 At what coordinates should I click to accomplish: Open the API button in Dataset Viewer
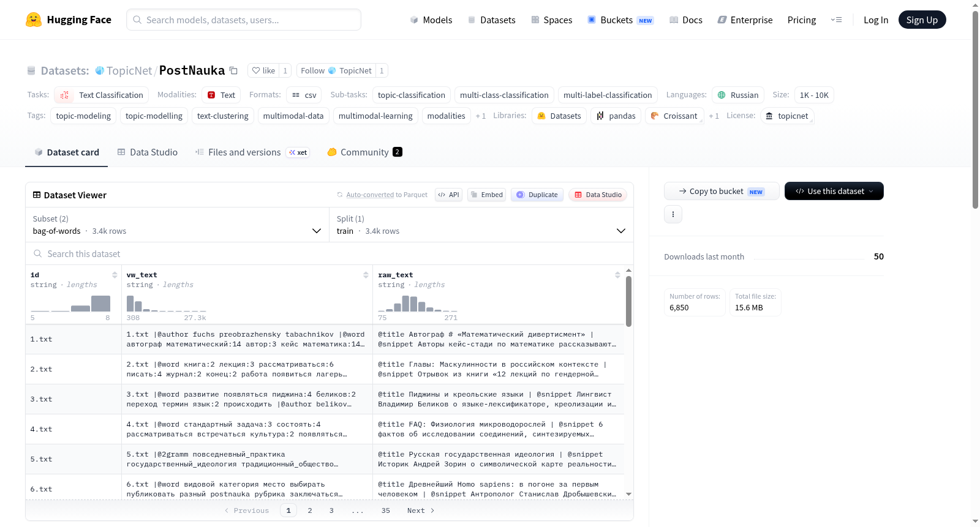448,195
